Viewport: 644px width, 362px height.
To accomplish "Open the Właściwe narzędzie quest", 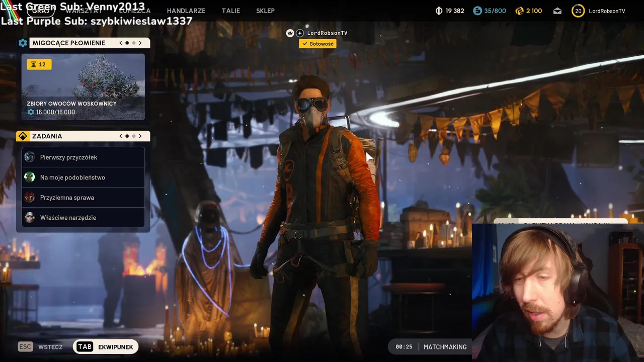I will 83,218.
